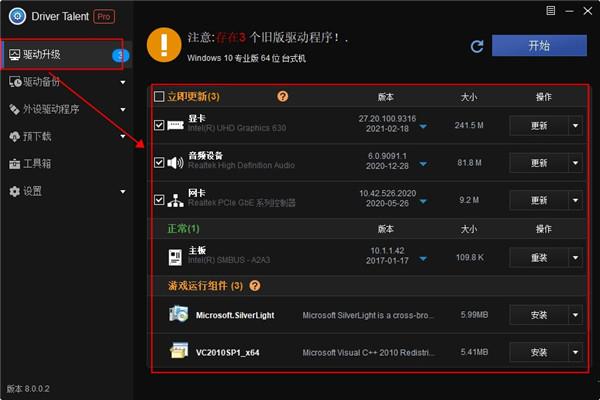Uncheck the 显卡 driver checkbox
The height and width of the screenshot is (400, 600).
coord(159,125)
